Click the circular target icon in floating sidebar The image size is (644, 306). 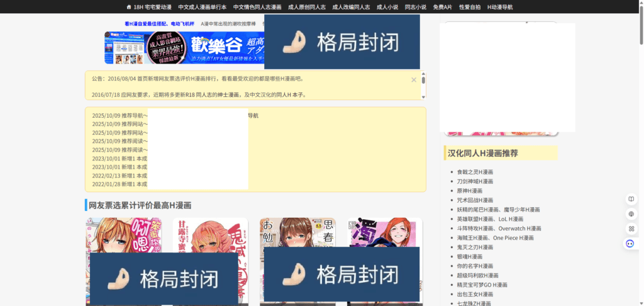(x=631, y=214)
